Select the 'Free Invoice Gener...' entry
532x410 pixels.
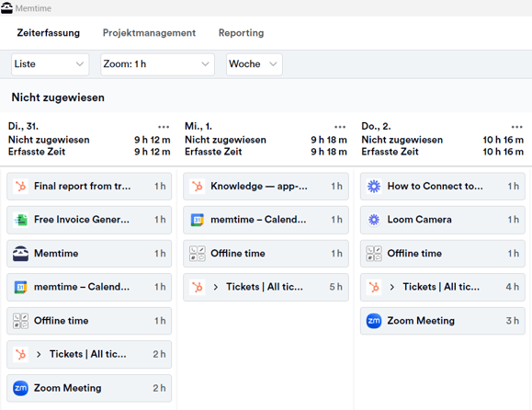(89, 220)
